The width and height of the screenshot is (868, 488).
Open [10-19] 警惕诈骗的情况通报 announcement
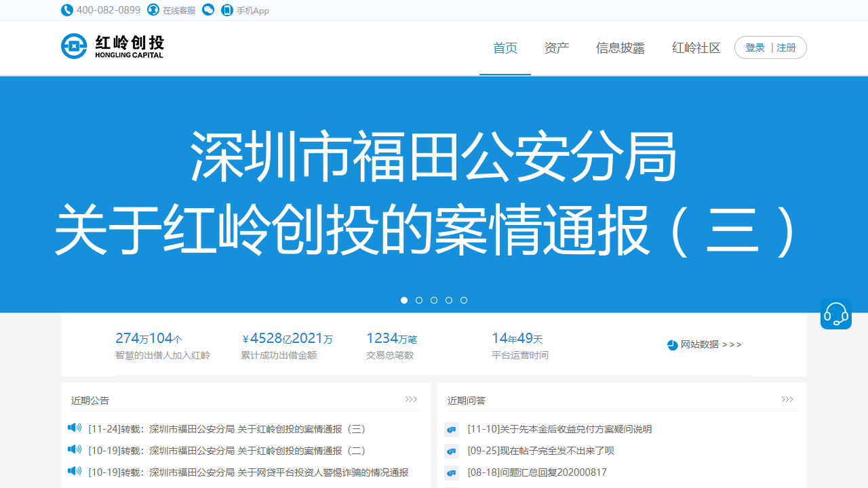pyautogui.click(x=248, y=472)
